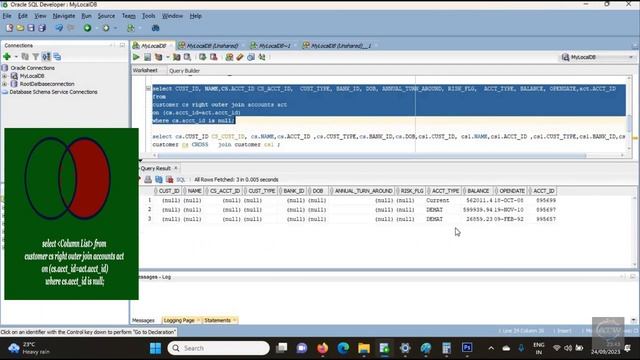Open Photoshop from the taskbar
Viewport: 640px width, 360px height.
coord(467,348)
